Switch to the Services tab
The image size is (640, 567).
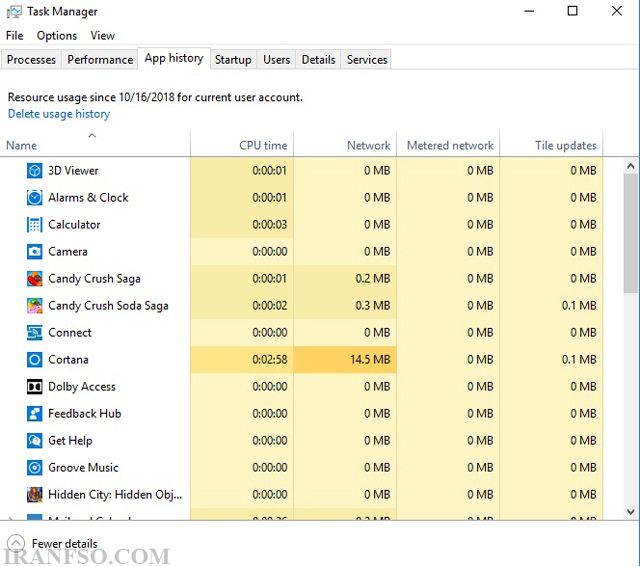[367, 60]
